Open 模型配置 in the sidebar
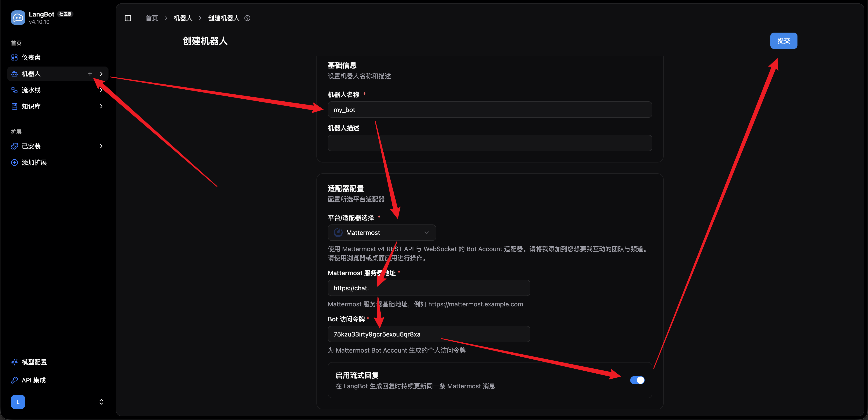Screen dimensions: 868x420 click(x=58, y=362)
